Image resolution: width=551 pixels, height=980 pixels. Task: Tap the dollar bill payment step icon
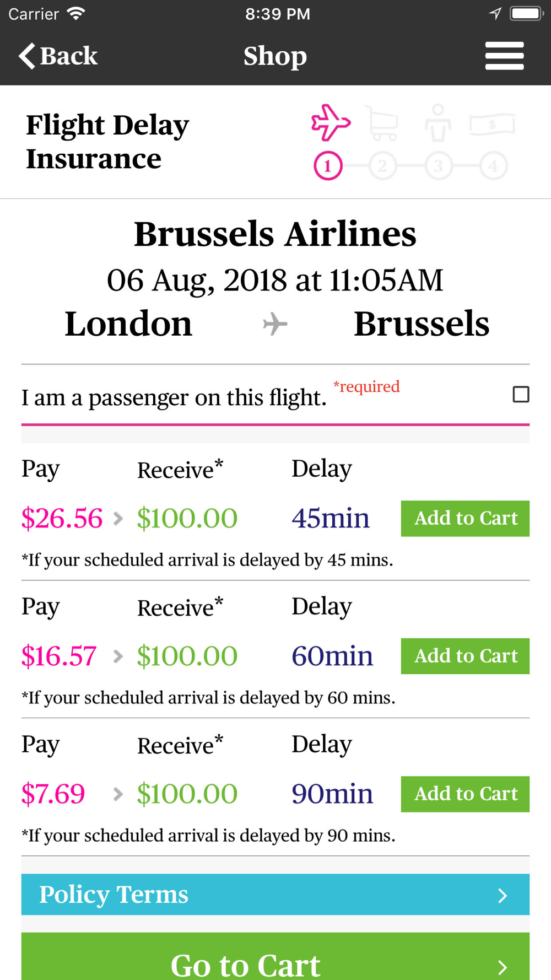coord(492,125)
